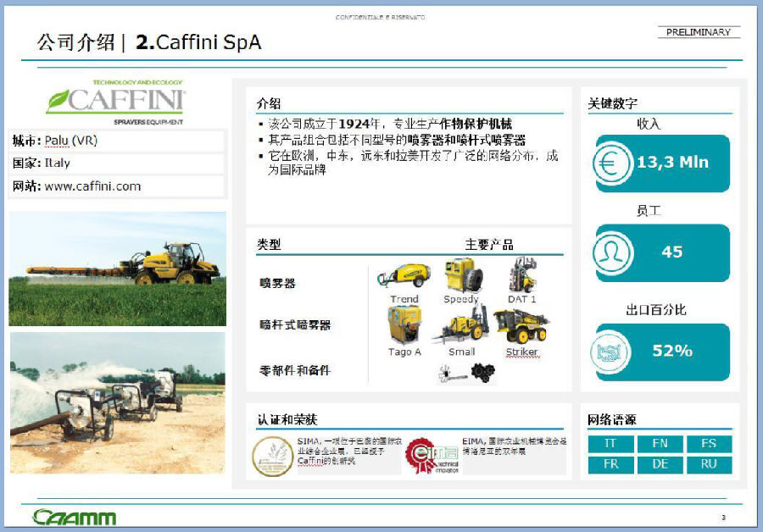
Task: Click the gold SIMA medal icon
Action: click(273, 457)
